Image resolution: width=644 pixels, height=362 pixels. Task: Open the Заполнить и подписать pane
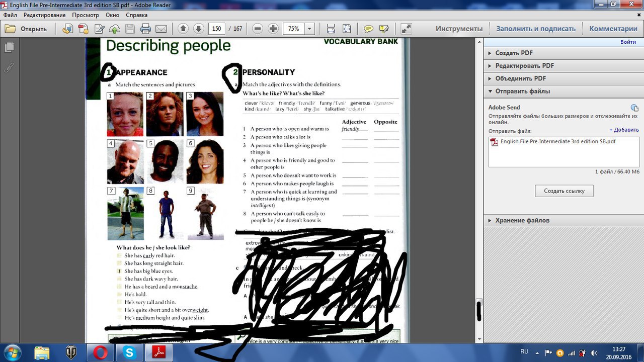(536, 29)
